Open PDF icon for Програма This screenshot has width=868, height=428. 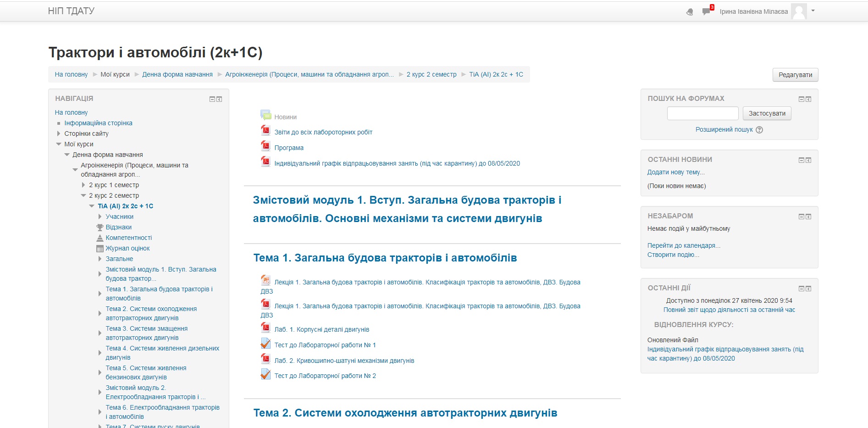coord(265,146)
